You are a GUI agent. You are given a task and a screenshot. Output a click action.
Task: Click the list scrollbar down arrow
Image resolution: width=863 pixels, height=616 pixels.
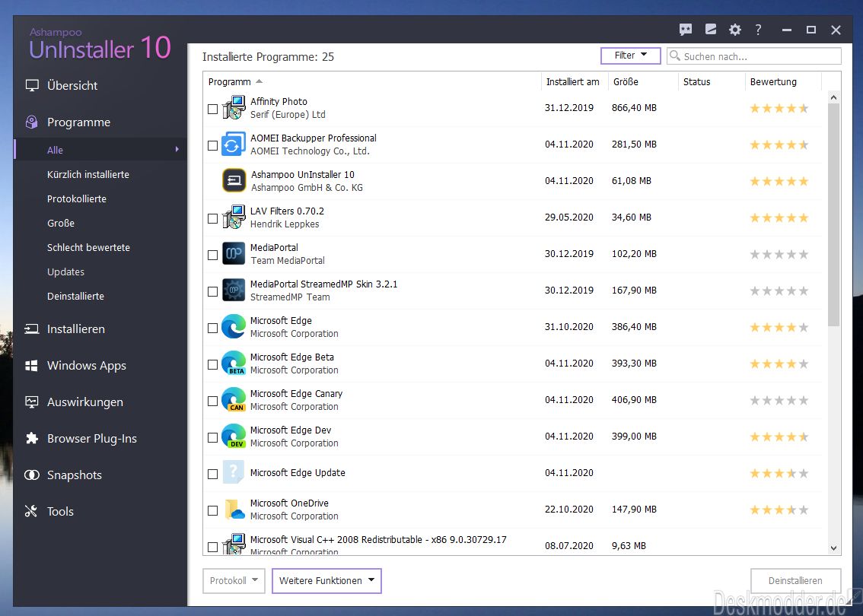(833, 548)
